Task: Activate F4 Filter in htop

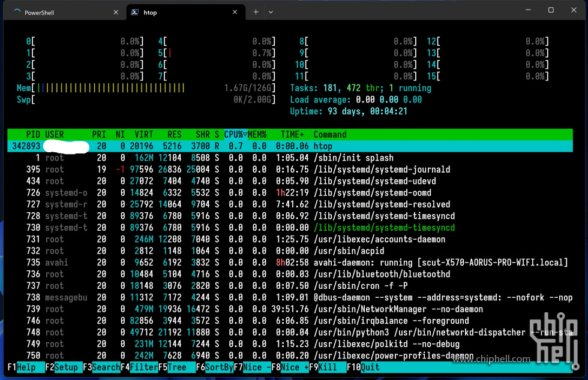Action: coord(139,367)
